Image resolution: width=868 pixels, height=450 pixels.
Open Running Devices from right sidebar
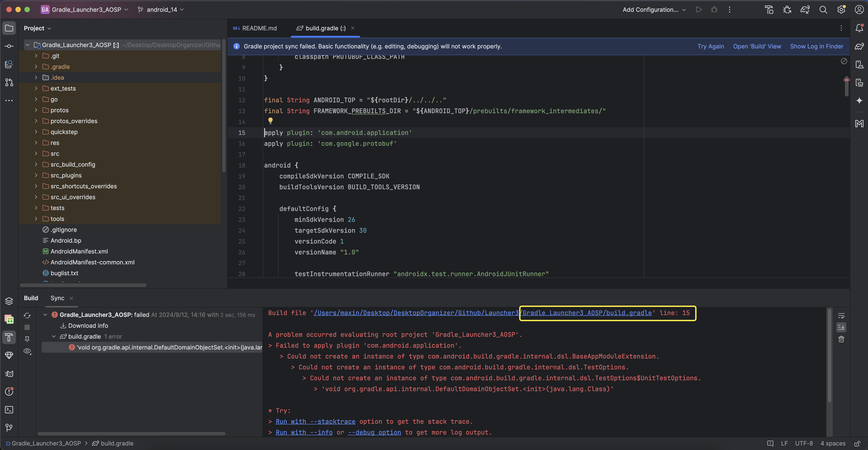coord(859,82)
